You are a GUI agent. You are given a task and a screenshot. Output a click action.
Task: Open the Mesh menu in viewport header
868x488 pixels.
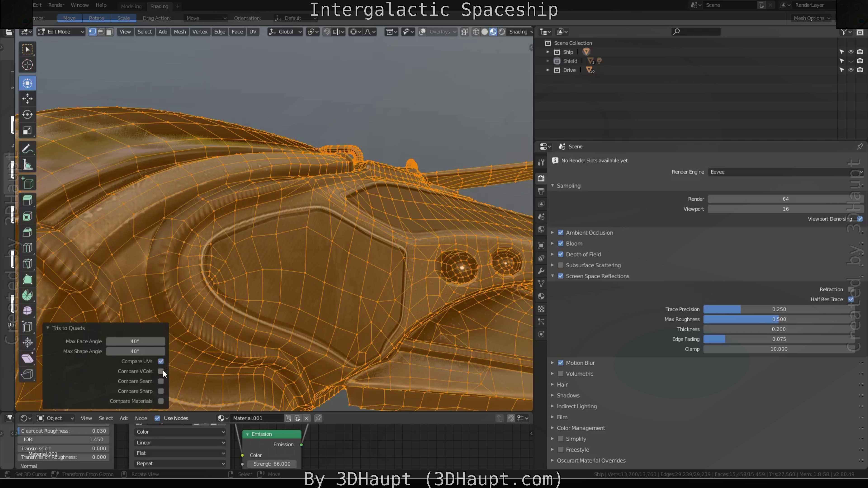click(180, 32)
